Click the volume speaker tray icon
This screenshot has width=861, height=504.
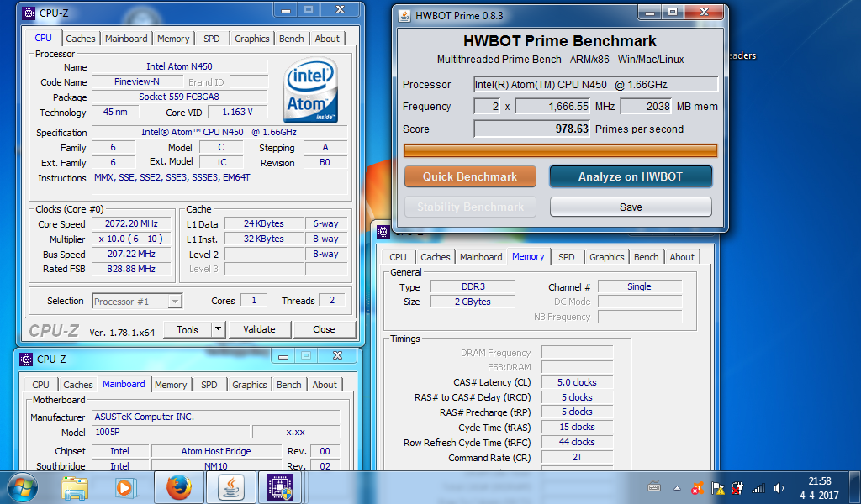[x=779, y=487]
